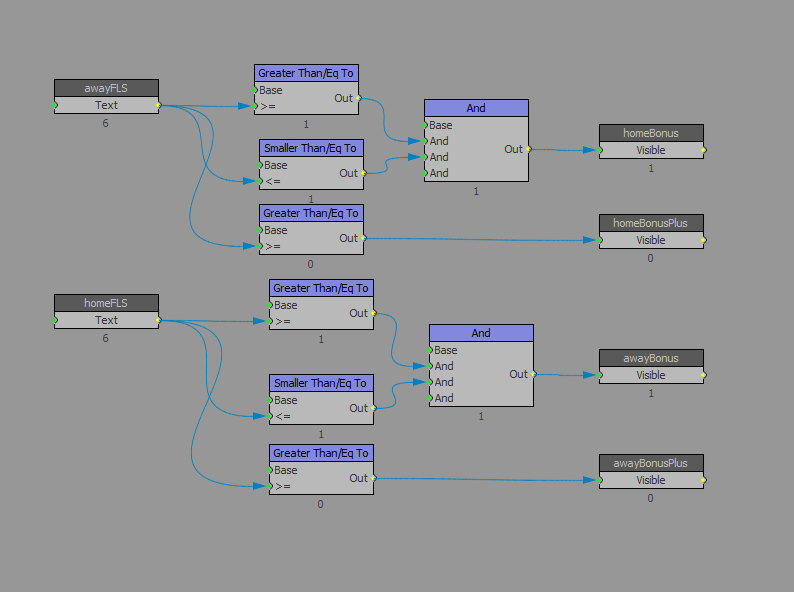Click <= input of Smaller Than fed by homeFLS

pos(270,416)
